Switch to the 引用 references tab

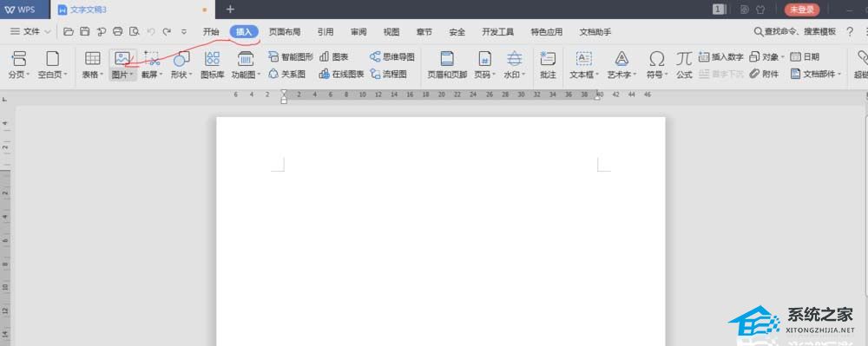click(325, 32)
